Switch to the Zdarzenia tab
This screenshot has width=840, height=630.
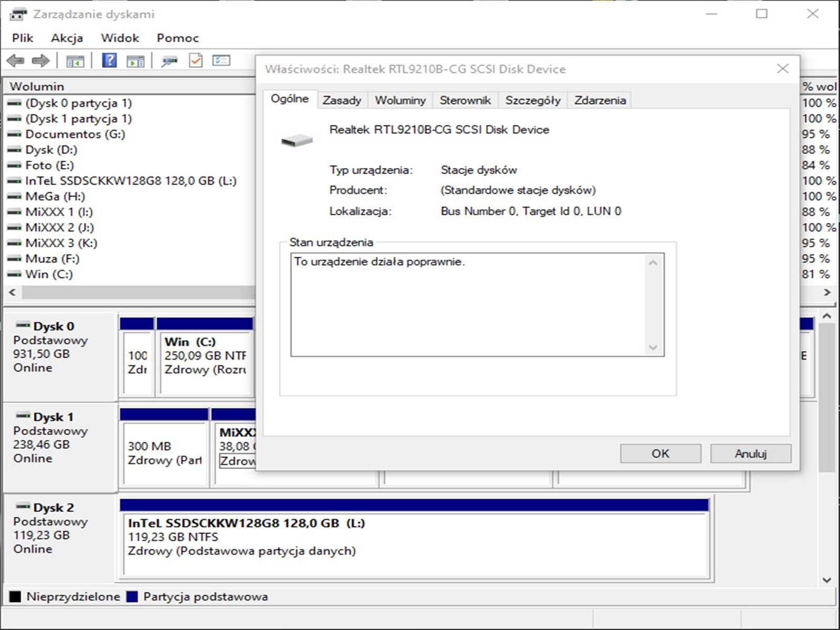click(x=600, y=100)
